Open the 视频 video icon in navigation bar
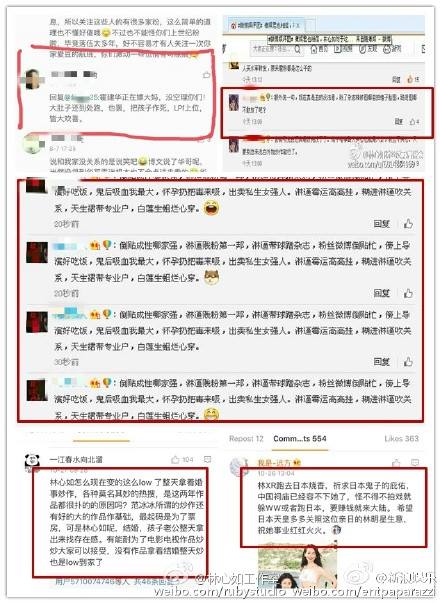The height and width of the screenshot is (603, 440). 343,49
